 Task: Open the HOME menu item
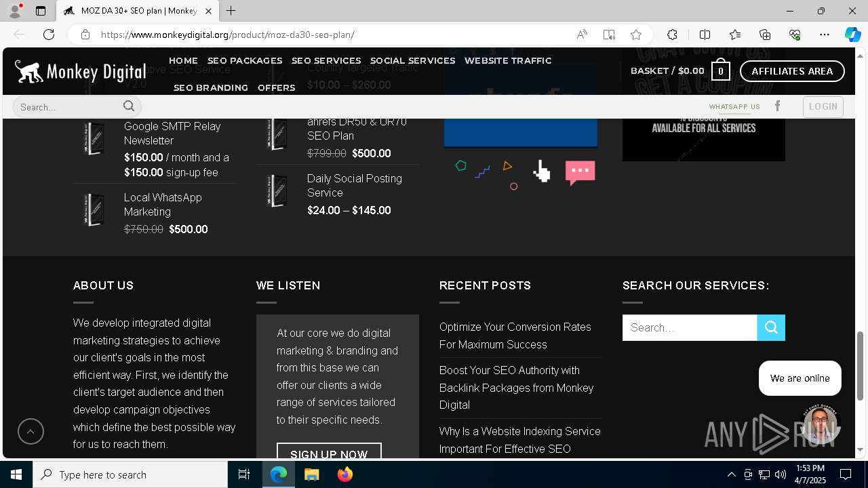tap(183, 60)
